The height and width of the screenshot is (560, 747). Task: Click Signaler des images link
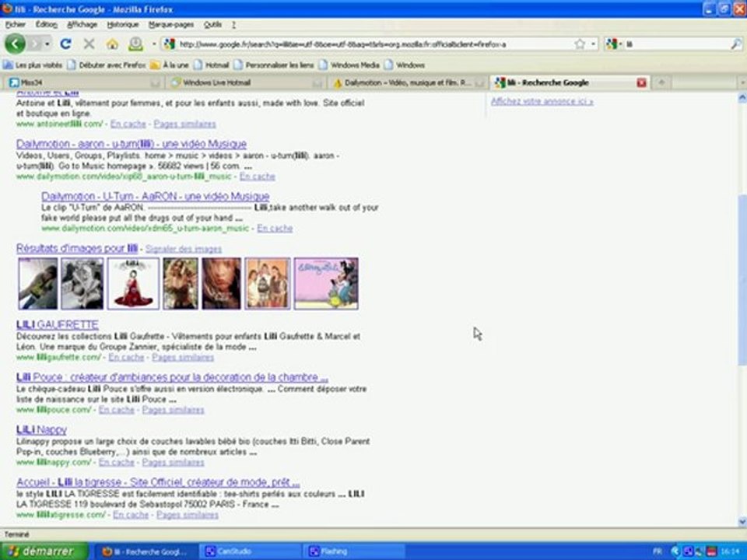point(184,249)
